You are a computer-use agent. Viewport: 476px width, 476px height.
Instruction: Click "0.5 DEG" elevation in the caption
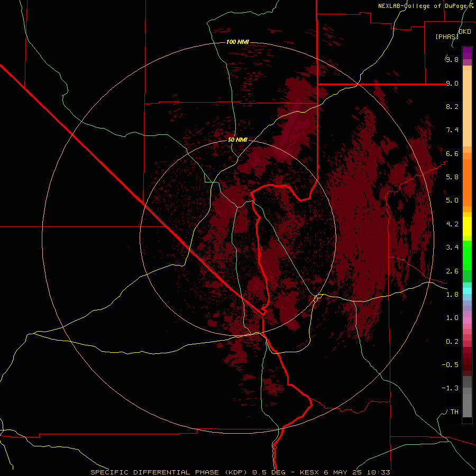click(270, 472)
